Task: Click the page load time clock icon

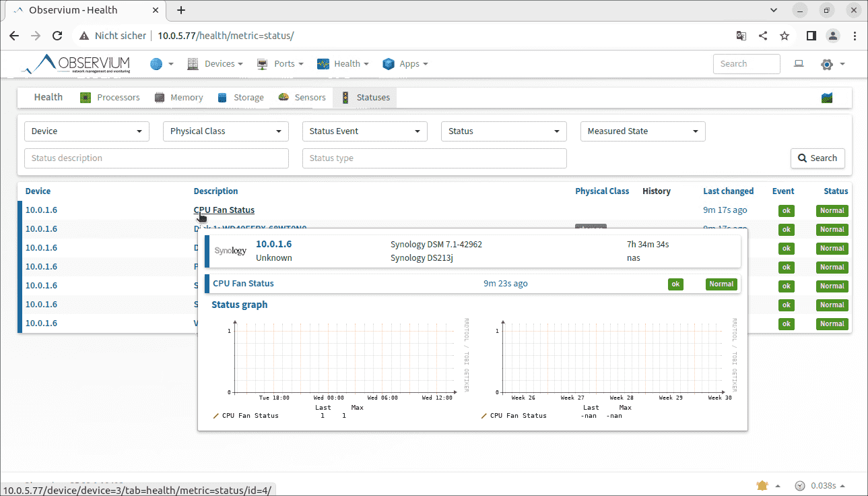Action: (800, 485)
